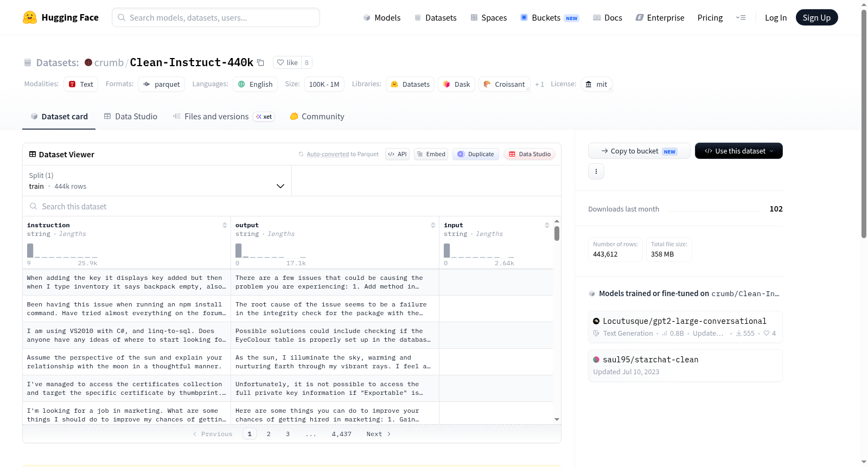Open Enterprise in the top navigation
This screenshot has width=868, height=467.
point(660,17)
